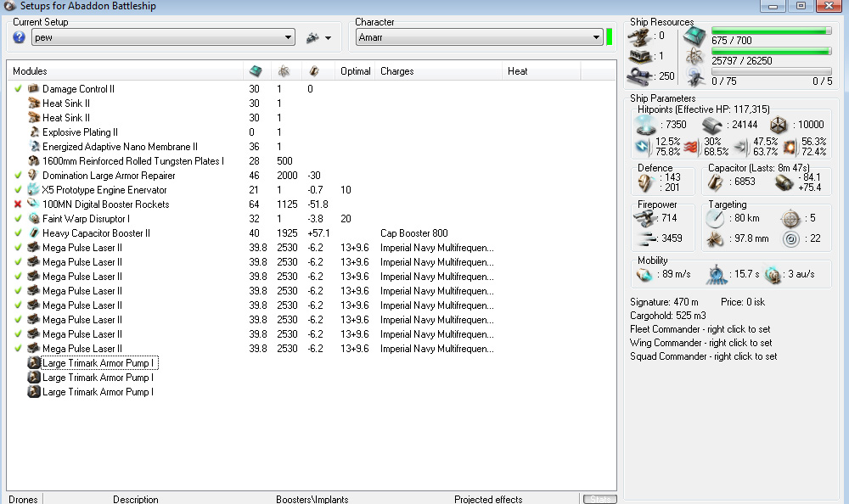Select the dotted-outlined Large Trimark Armor Pump I

(x=99, y=362)
